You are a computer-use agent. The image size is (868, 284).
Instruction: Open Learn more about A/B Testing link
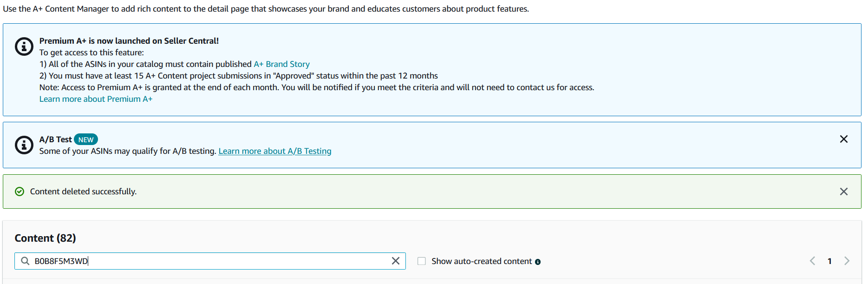(x=275, y=151)
